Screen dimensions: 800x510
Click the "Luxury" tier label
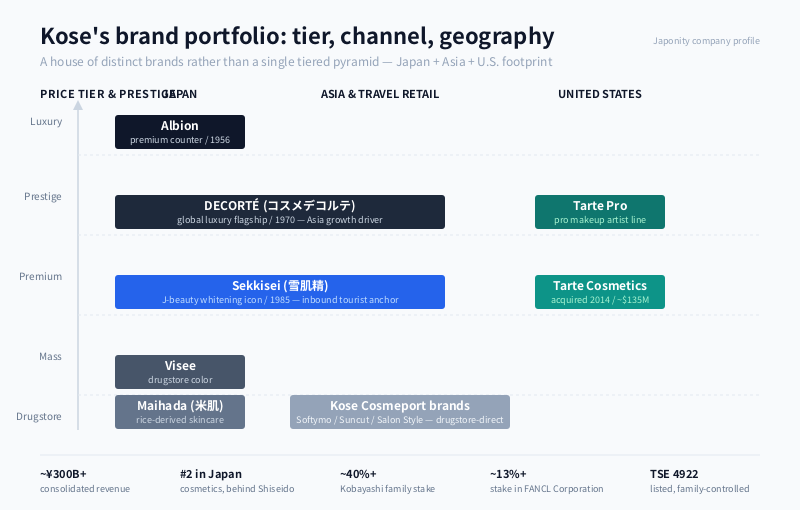pyautogui.click(x=46, y=121)
